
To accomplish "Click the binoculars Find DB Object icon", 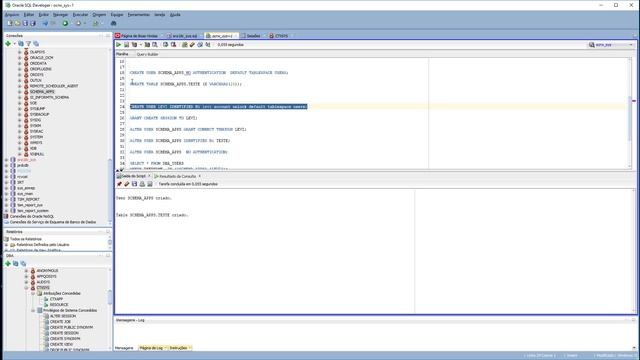I will pyautogui.click(x=114, y=24).
